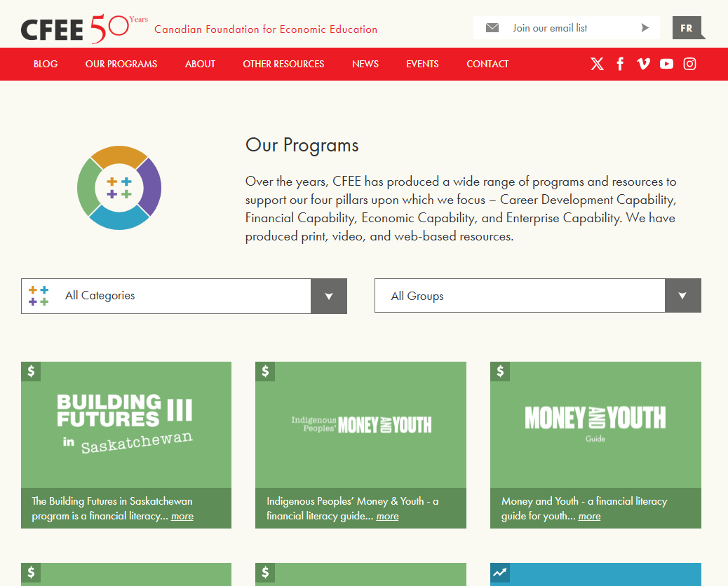This screenshot has height=586, width=728.
Task: Open the Vimeo channel icon
Action: click(644, 64)
